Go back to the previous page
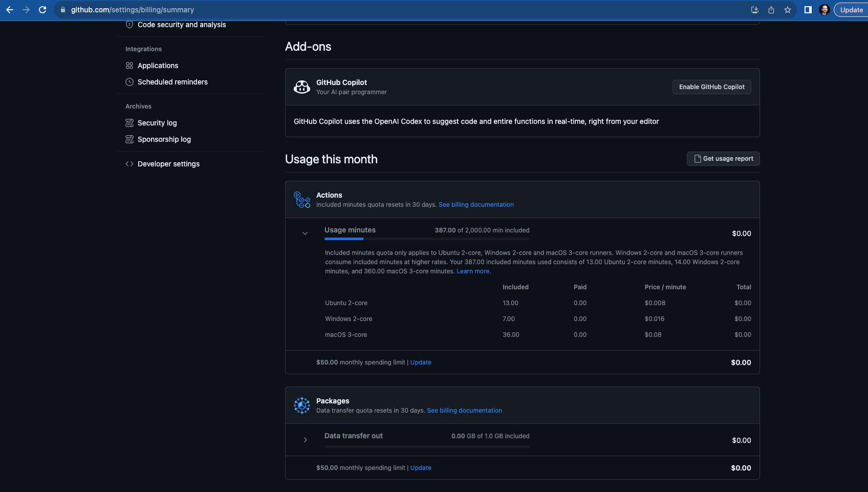 [x=9, y=10]
